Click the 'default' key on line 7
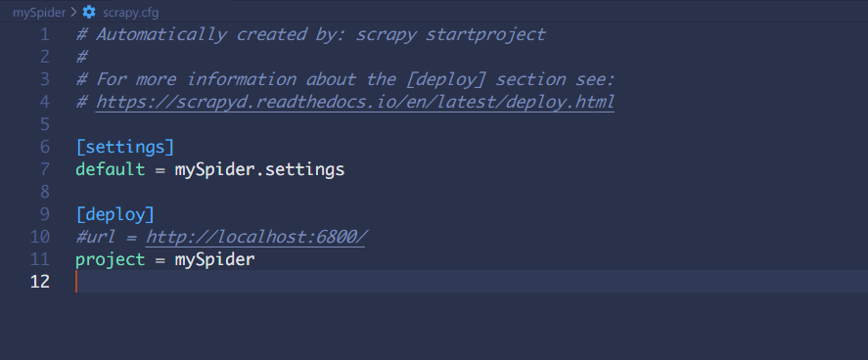Viewport: 868px width, 360px height. pyautogui.click(x=111, y=169)
